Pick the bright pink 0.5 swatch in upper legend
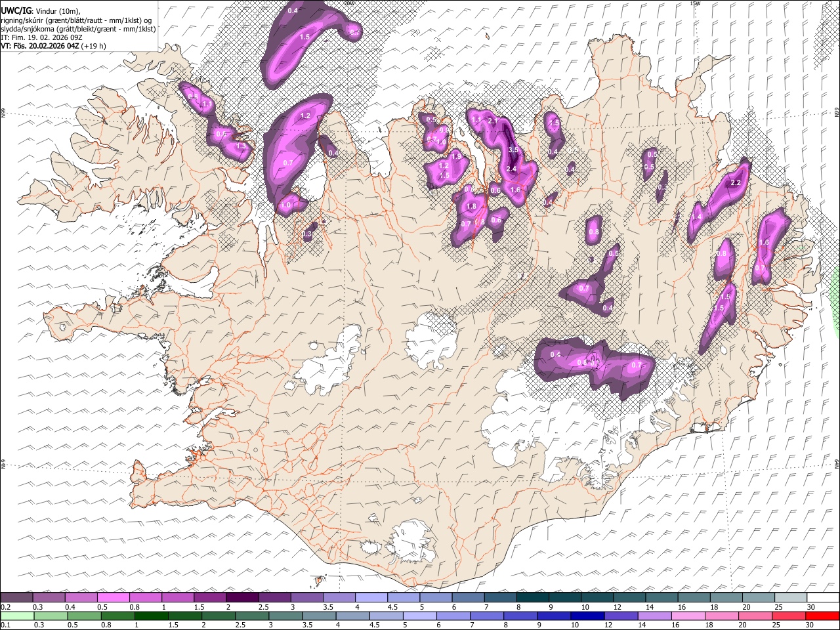 pos(114,597)
